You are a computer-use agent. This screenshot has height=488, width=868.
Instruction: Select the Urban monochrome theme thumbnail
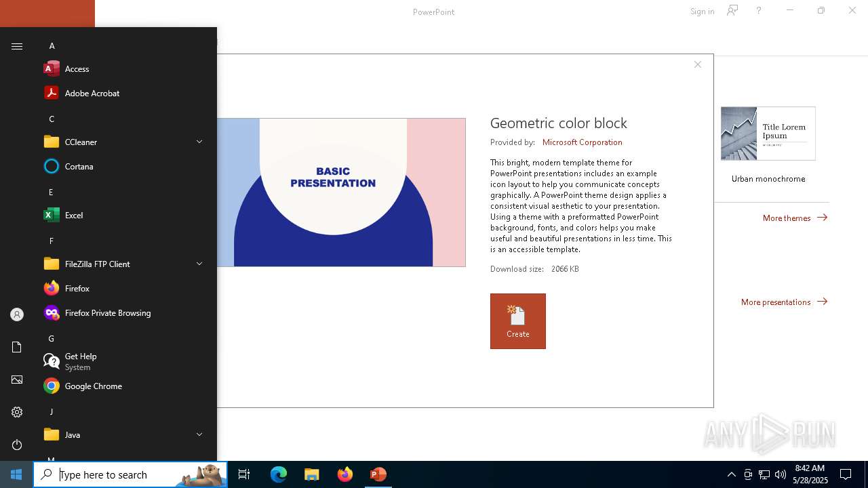[768, 134]
